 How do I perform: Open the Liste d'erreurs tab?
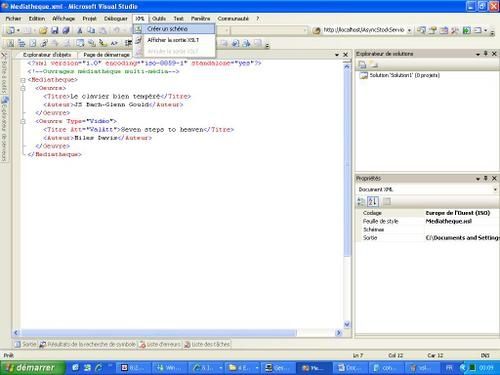(160, 344)
